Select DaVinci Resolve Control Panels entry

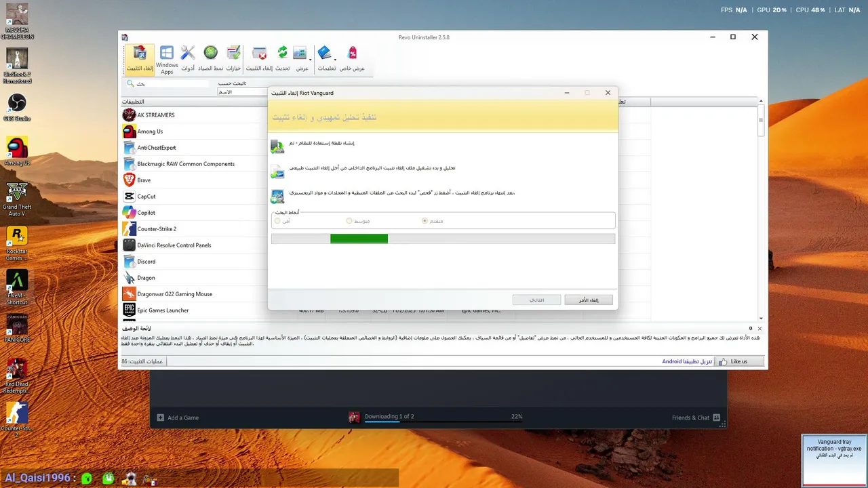point(194,245)
